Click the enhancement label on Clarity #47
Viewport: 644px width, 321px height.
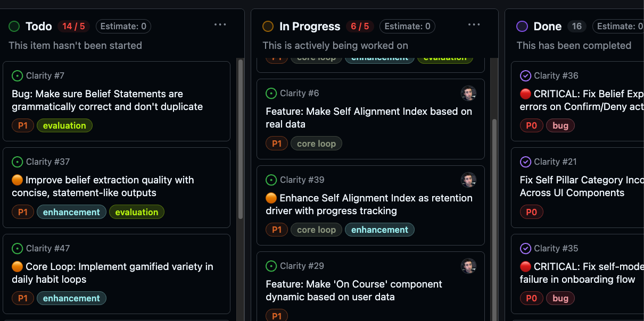(x=71, y=299)
